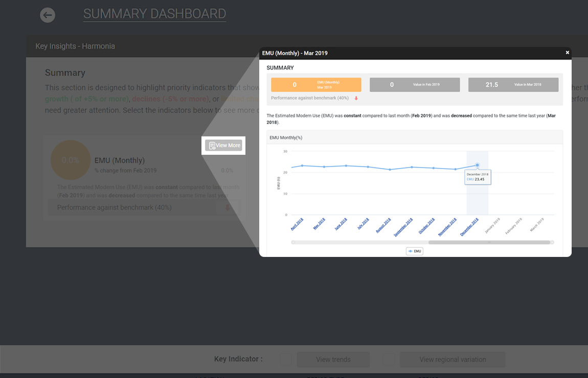This screenshot has height=378, width=588.
Task: Click the View More button
Action: (223, 146)
